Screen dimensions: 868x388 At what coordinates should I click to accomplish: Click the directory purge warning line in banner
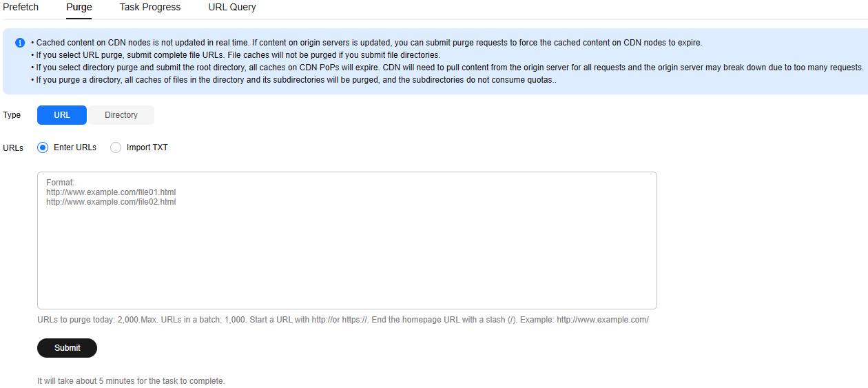[x=447, y=68]
